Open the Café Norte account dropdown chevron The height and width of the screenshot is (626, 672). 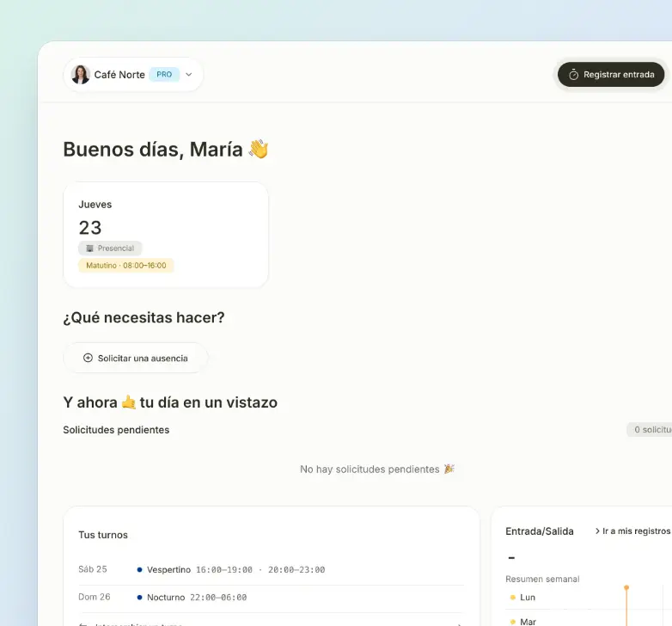point(188,75)
